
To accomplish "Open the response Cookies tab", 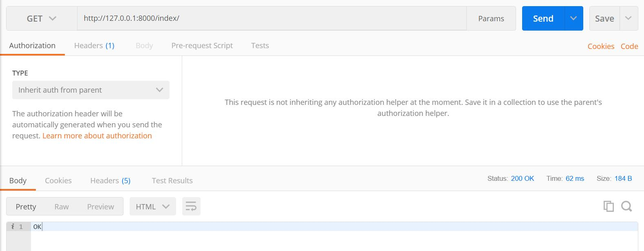I will [58, 180].
